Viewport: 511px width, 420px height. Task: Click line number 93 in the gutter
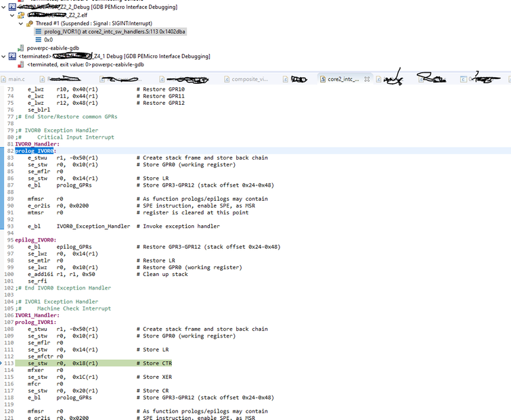pos(10,227)
